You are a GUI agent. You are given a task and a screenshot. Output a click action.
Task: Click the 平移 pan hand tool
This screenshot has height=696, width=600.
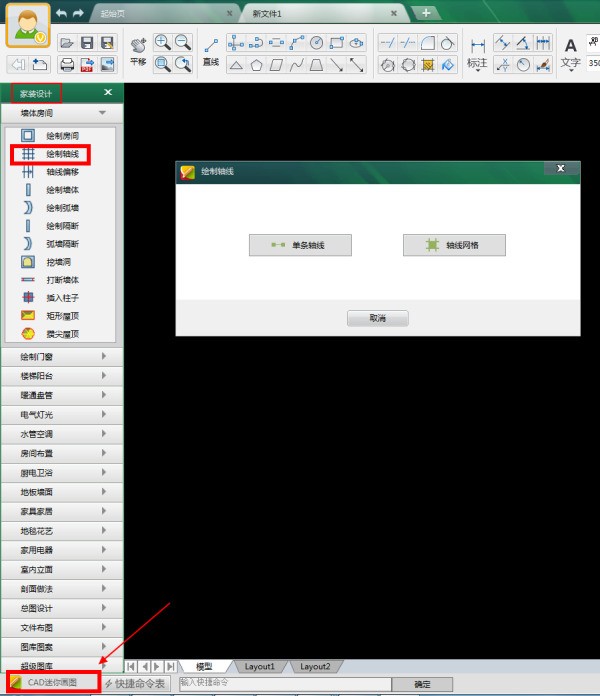click(138, 46)
